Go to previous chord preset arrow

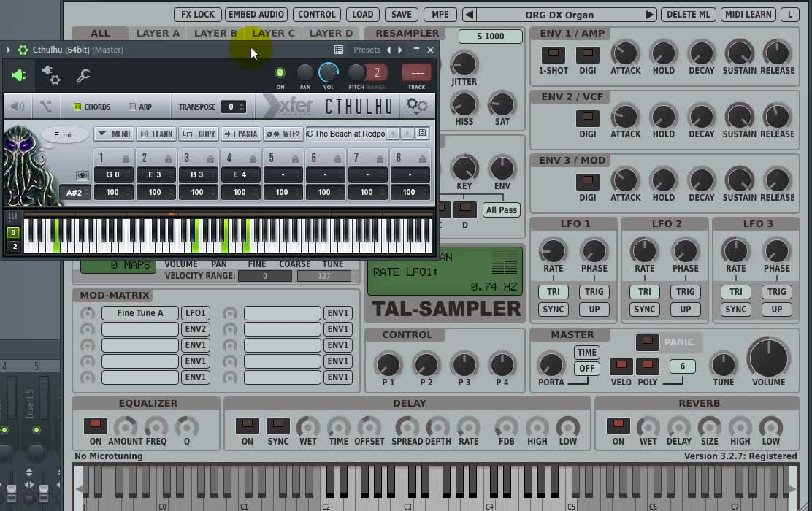394,134
